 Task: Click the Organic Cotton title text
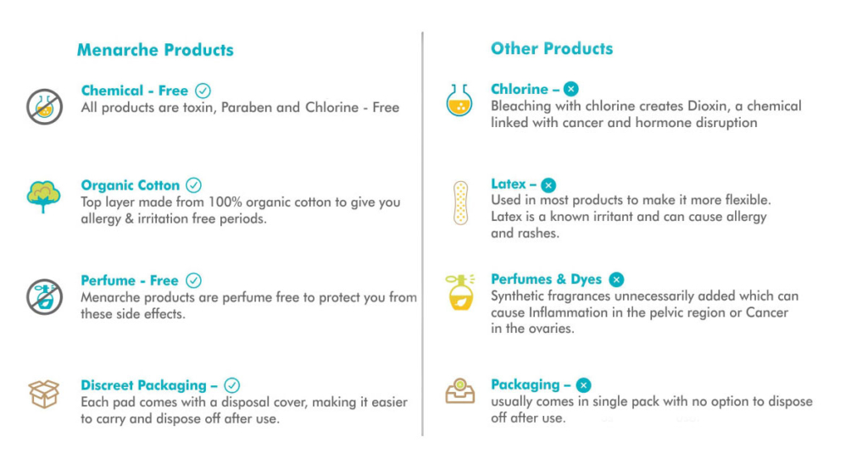tap(131, 185)
